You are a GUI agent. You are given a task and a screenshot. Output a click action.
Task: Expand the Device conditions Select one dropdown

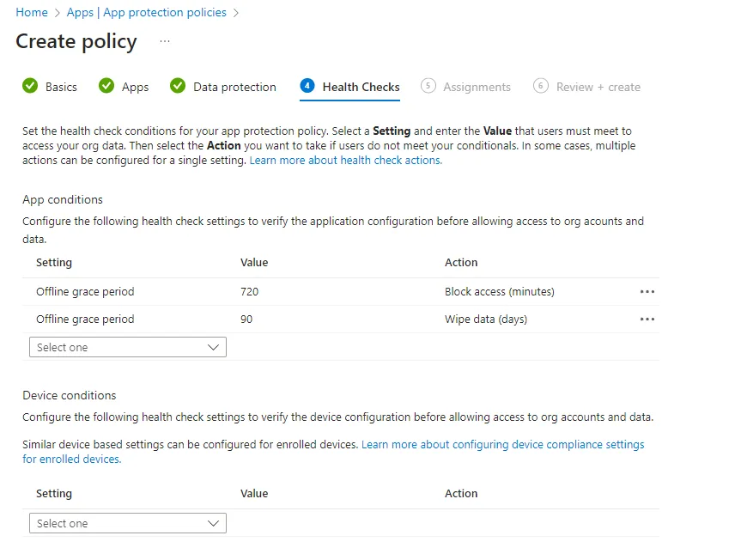[x=128, y=524]
